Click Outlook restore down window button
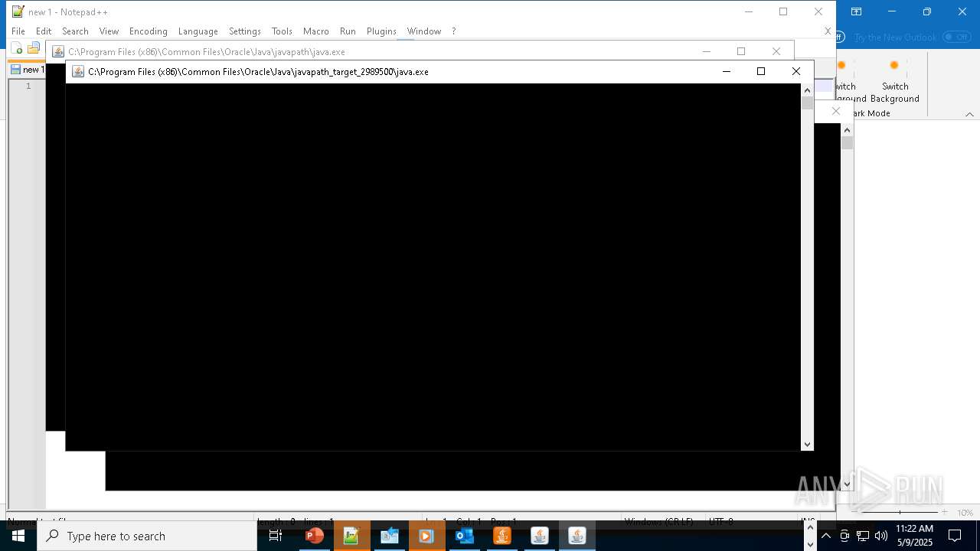This screenshot has width=980, height=551. click(927, 11)
